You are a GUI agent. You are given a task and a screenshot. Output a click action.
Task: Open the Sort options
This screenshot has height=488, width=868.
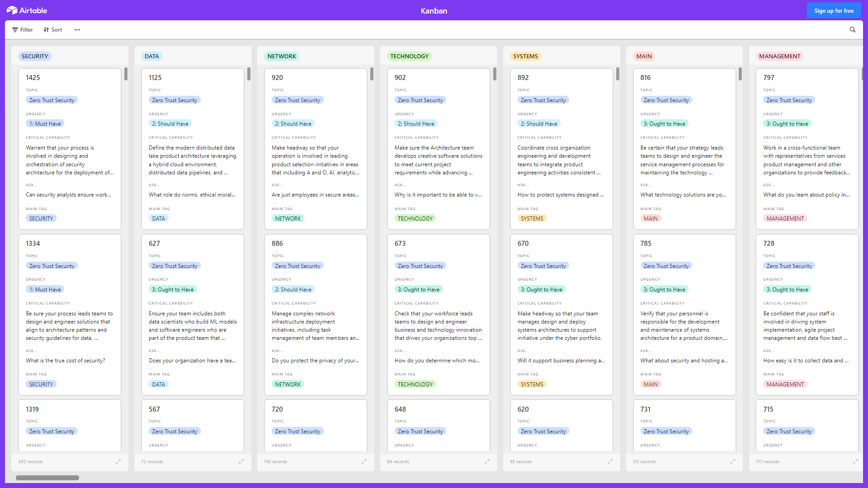[53, 30]
